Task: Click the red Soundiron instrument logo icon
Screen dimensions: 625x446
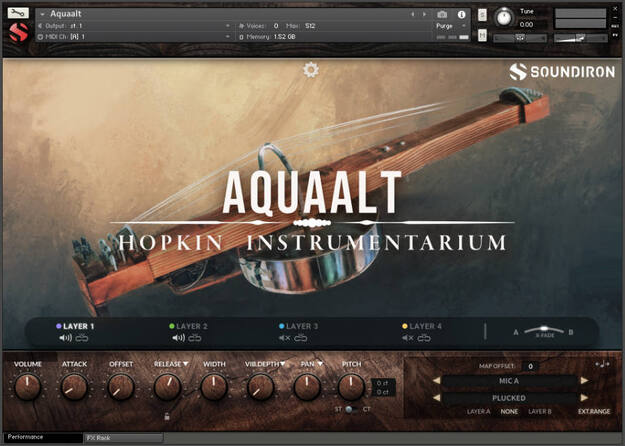Action: [18, 32]
